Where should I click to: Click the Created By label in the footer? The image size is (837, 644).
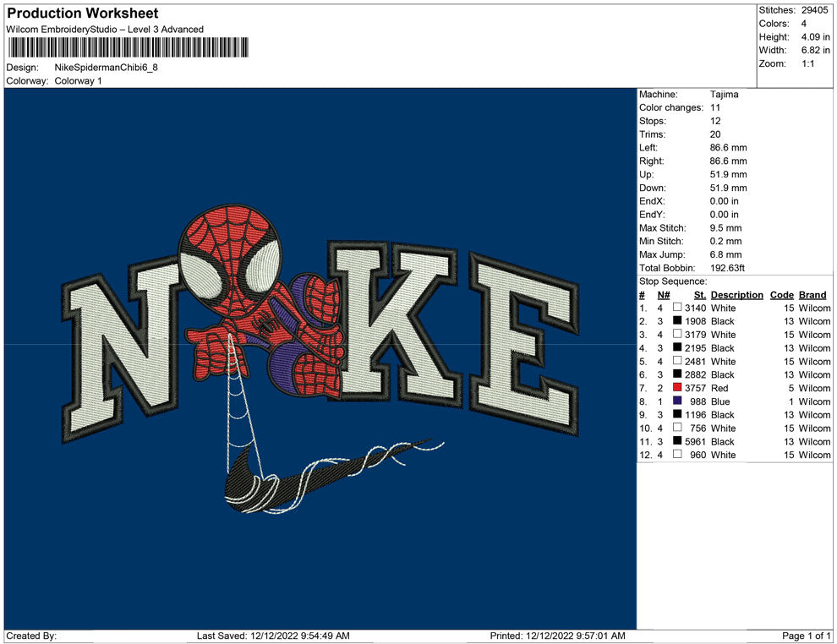pos(31,636)
